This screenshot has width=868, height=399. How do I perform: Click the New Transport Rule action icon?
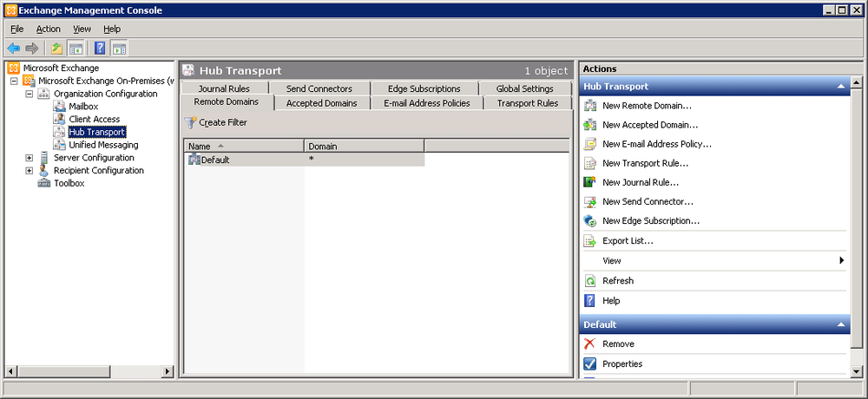[x=590, y=163]
